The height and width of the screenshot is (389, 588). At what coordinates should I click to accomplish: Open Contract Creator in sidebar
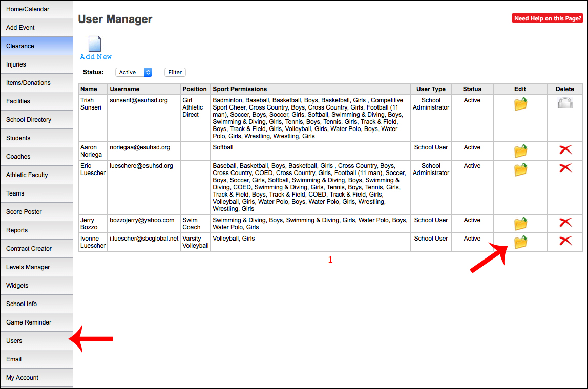(x=37, y=248)
